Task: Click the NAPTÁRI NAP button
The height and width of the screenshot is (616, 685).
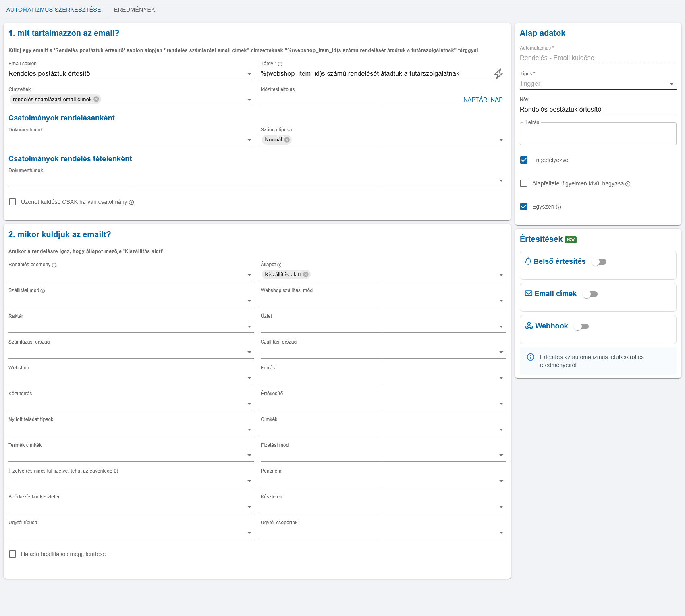Action: (x=483, y=100)
